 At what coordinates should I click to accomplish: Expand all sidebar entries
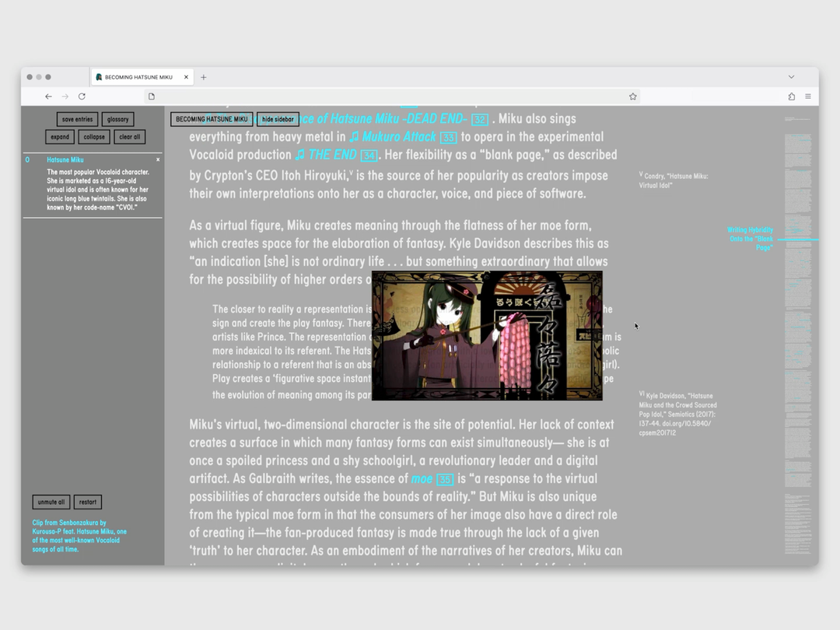[x=60, y=137]
